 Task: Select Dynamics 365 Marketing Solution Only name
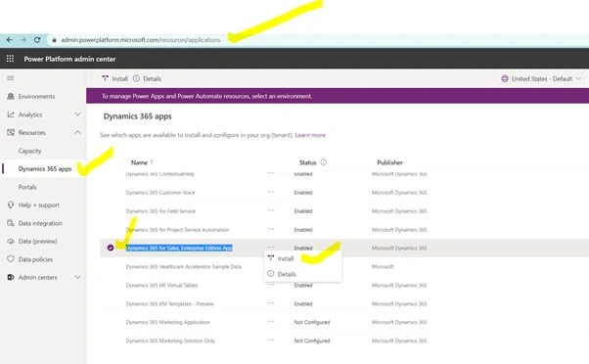coord(170,341)
